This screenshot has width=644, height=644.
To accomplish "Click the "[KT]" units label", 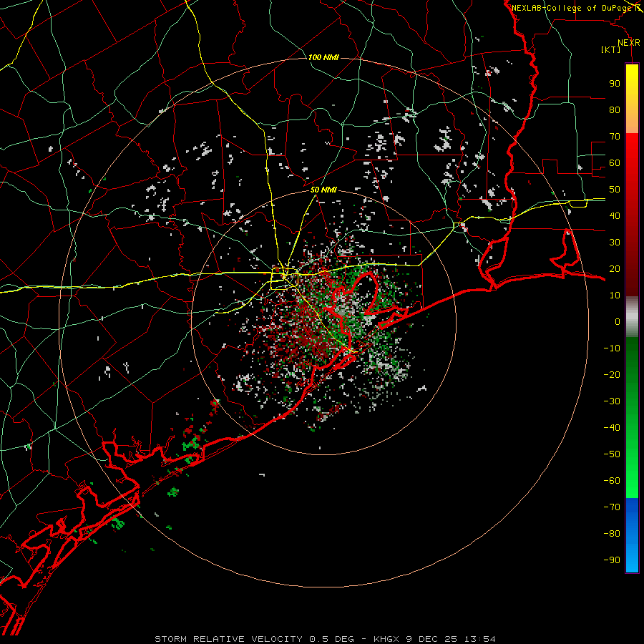I will [x=610, y=49].
